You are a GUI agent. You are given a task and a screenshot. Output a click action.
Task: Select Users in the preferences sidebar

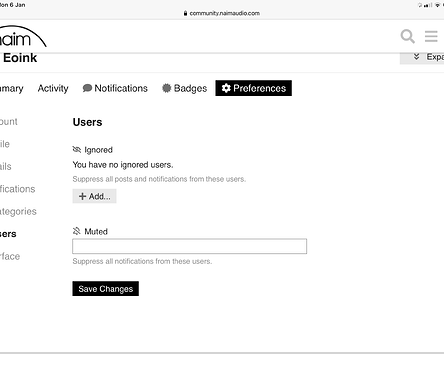tap(8, 234)
